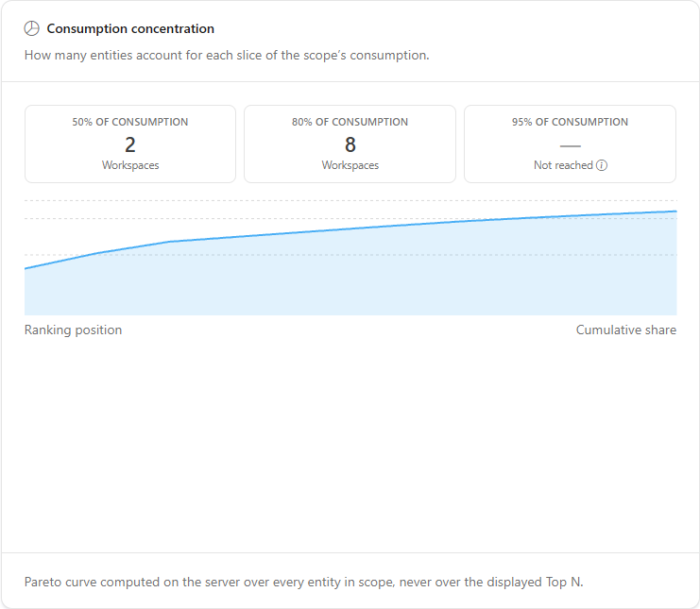Viewport: 700px width, 609px height.
Task: Click the pie chart icon beside Consumption concentration
Action: pos(32,28)
